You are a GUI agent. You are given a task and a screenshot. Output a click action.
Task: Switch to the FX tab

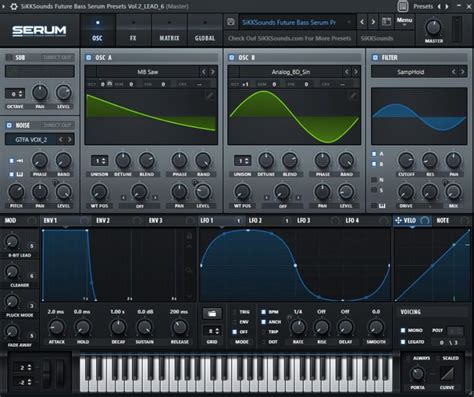[x=133, y=31]
